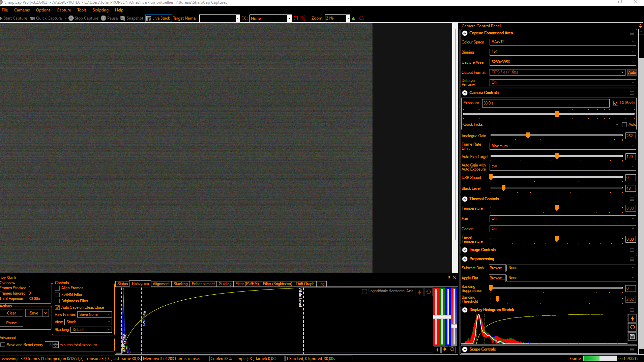The height and width of the screenshot is (362, 644).
Task: Click the Display Histogram Stretch lightning auto icon
Action: tap(632, 319)
